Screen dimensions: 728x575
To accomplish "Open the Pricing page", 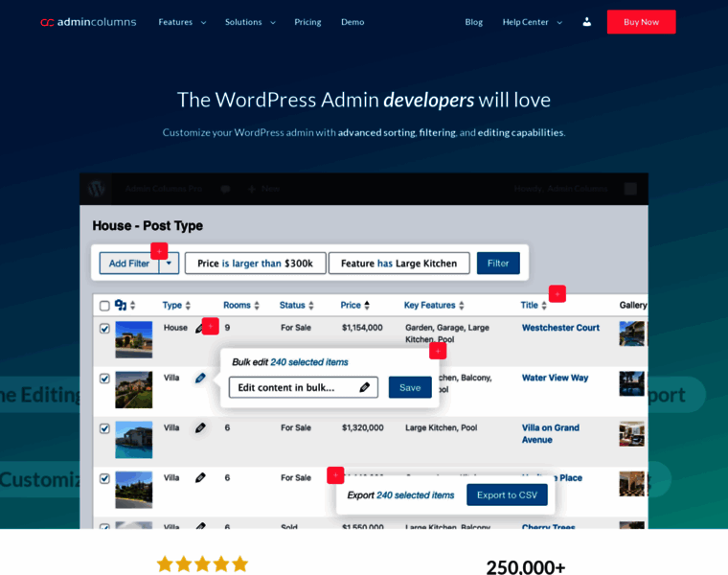I will 307,22.
